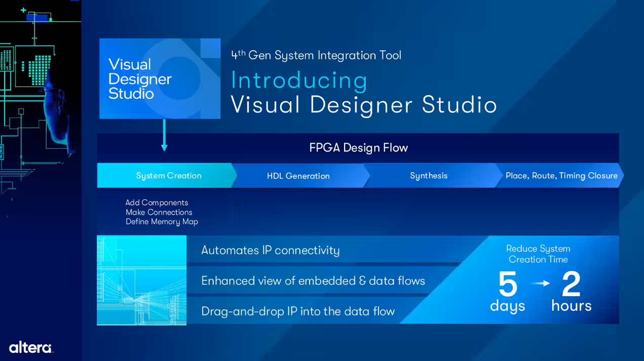Select the System Creation step

(168, 176)
